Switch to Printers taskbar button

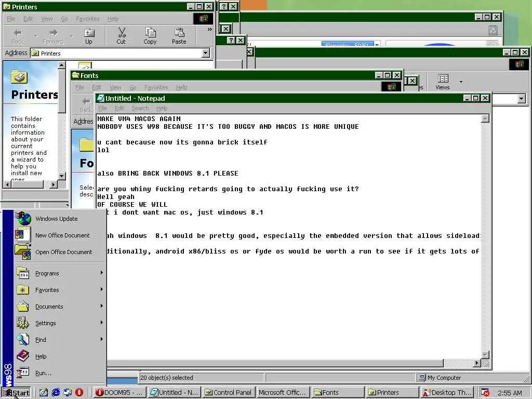click(x=393, y=393)
